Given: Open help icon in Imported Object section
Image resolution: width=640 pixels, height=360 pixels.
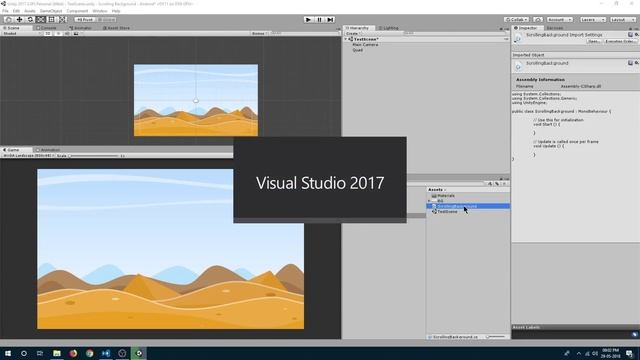Looking at the screenshot, I should click(630, 63).
